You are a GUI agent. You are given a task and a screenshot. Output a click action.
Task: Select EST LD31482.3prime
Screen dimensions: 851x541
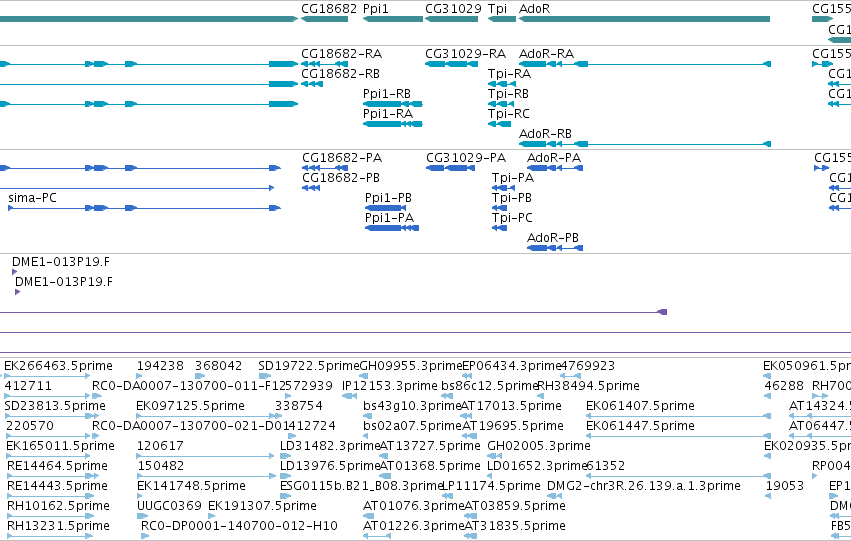[x=285, y=456]
